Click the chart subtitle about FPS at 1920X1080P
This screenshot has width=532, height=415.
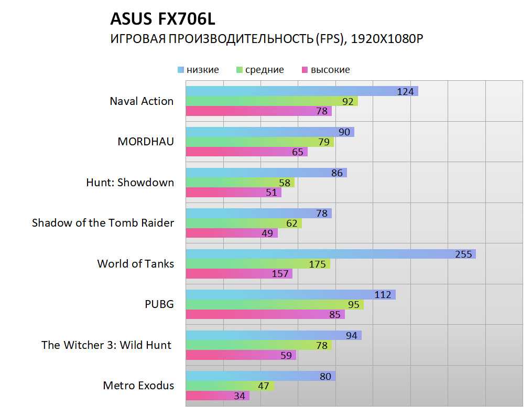[266, 39]
